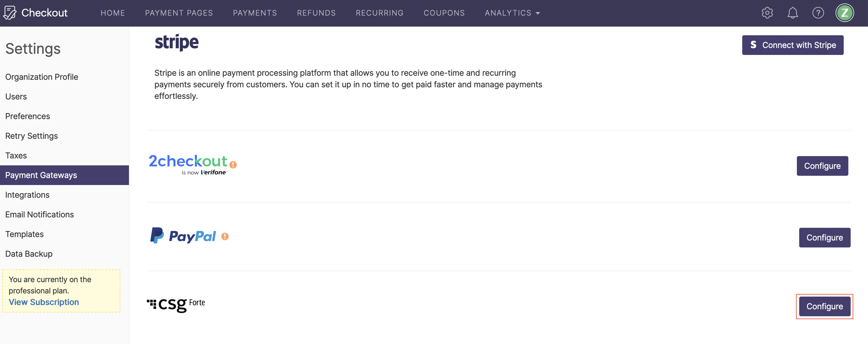Select the Recurring tab
Screen dimensions: 868x344
coord(380,12)
